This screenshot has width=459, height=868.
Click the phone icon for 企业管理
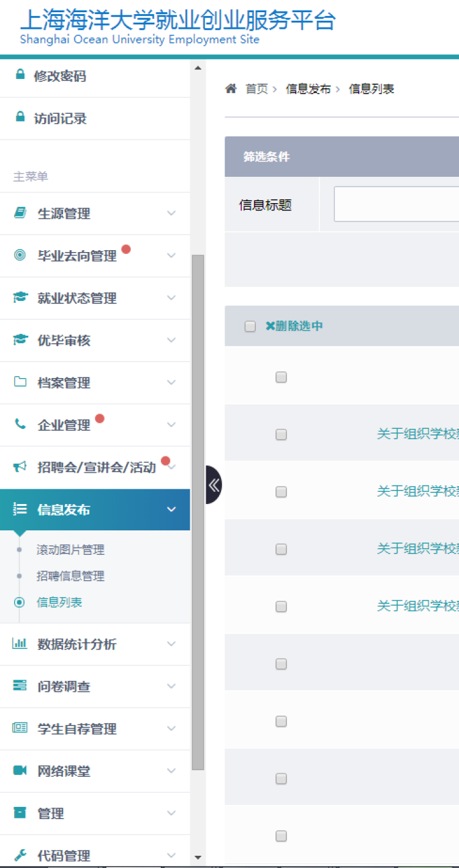[20, 424]
